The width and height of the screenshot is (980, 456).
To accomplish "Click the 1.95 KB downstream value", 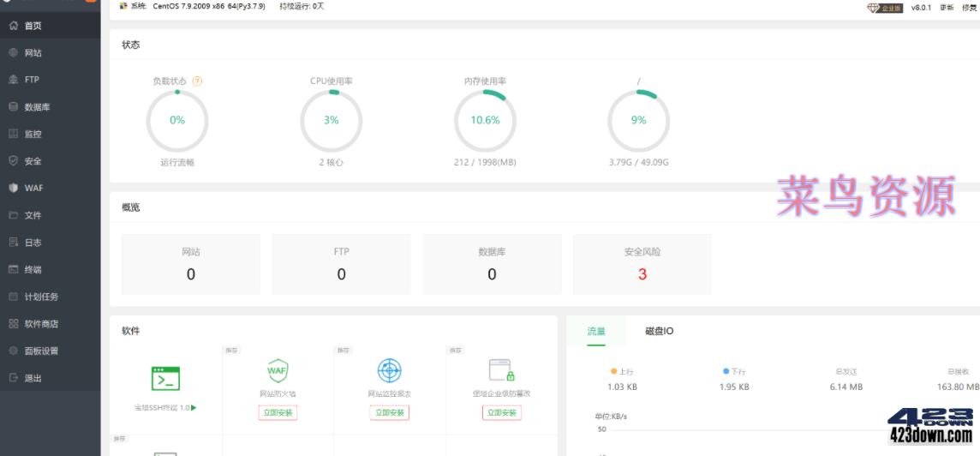I will click(734, 387).
